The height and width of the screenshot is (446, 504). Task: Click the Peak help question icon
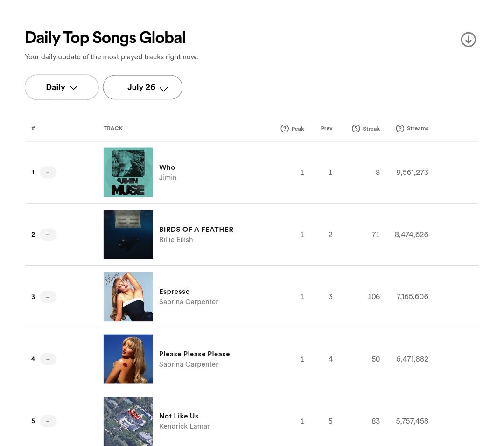coord(285,129)
